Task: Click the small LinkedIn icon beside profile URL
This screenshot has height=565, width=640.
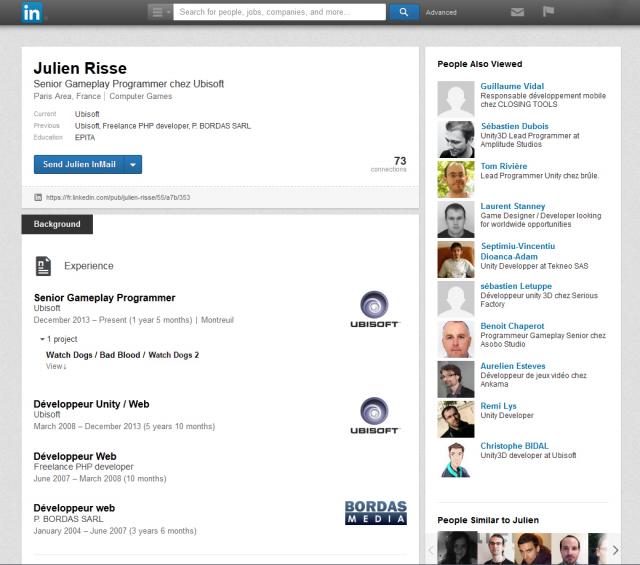Action: pyautogui.click(x=38, y=197)
